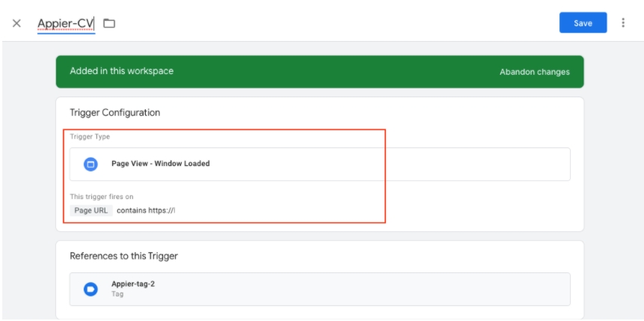Viewport: 644px width, 321px height.
Task: Open the Appier-tag-2 tag reference
Action: coord(133,284)
